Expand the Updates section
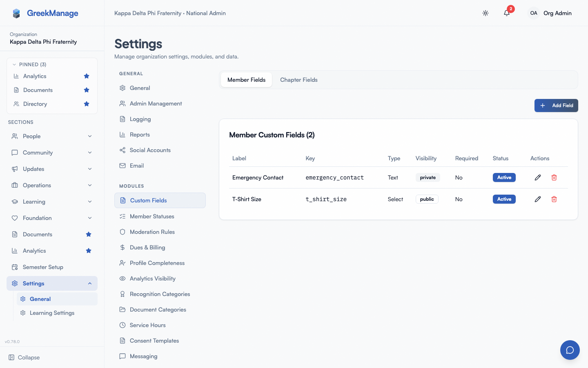588x368 pixels. pos(52,169)
